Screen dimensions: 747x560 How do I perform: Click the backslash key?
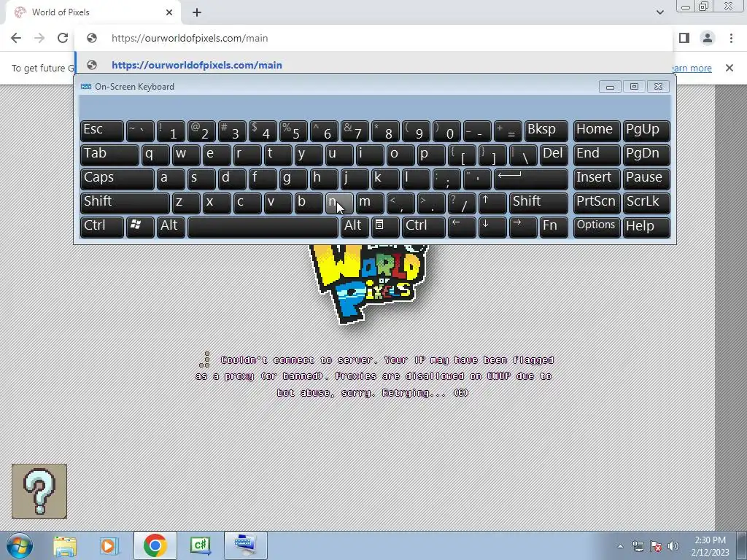tap(523, 155)
